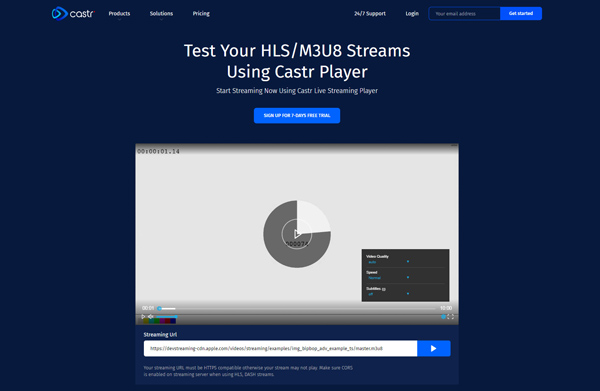The height and width of the screenshot is (391, 600).
Task: Adjust the blue volume slider
Action: click(166, 317)
